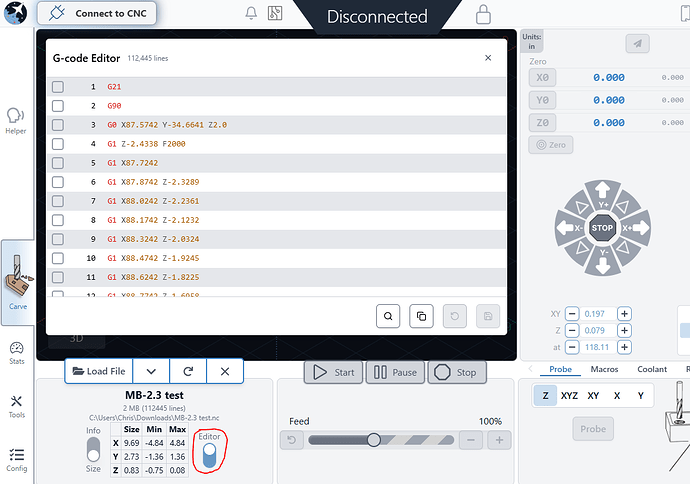Viewport: 690px width, 484px height.
Task: Reload the loaded file with refresh icon
Action: click(x=187, y=371)
